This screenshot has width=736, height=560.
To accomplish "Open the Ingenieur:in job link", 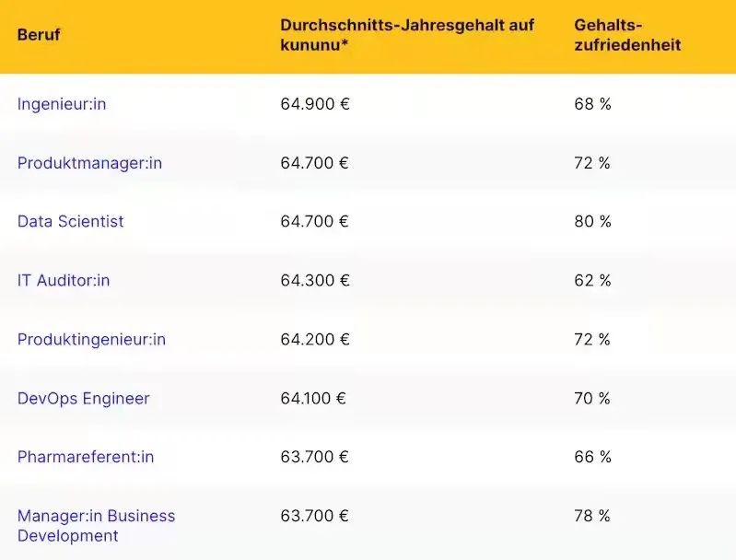I will 62,104.
